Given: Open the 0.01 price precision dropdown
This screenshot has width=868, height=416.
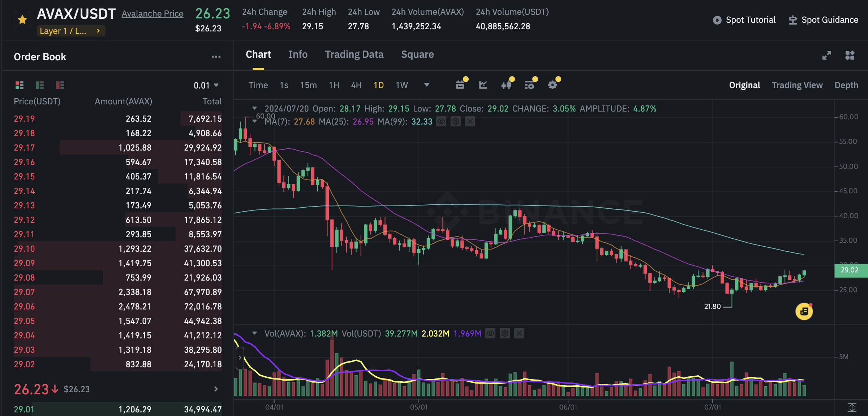Looking at the screenshot, I should pyautogui.click(x=206, y=86).
